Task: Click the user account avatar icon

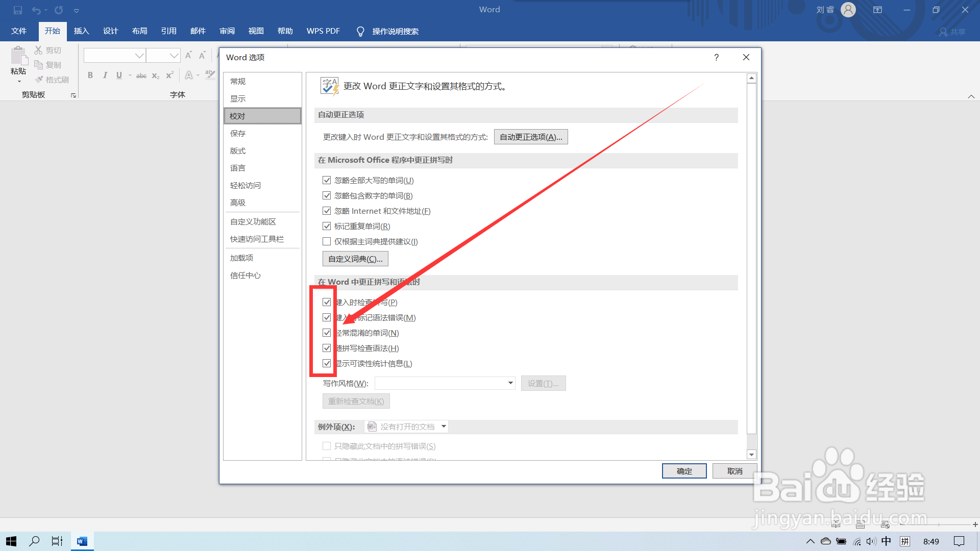Action: click(848, 10)
